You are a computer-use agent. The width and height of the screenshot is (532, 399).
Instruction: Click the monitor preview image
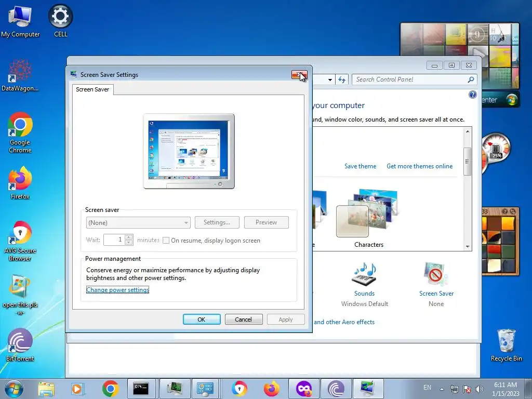189,151
